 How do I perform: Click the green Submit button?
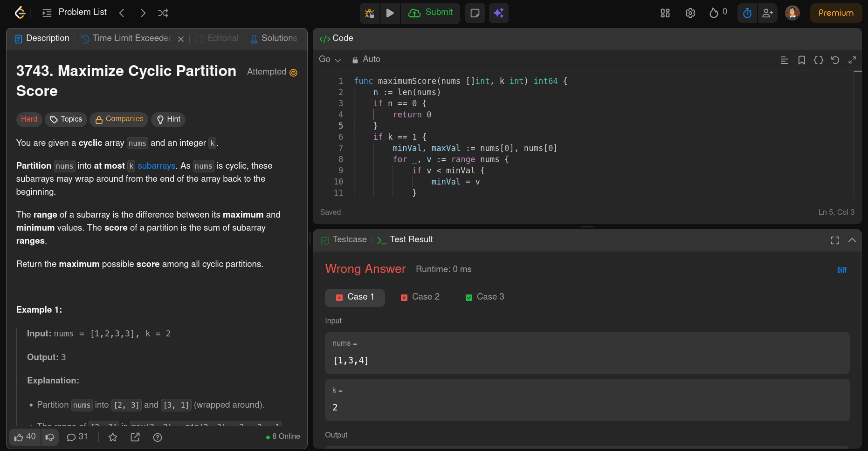(430, 13)
